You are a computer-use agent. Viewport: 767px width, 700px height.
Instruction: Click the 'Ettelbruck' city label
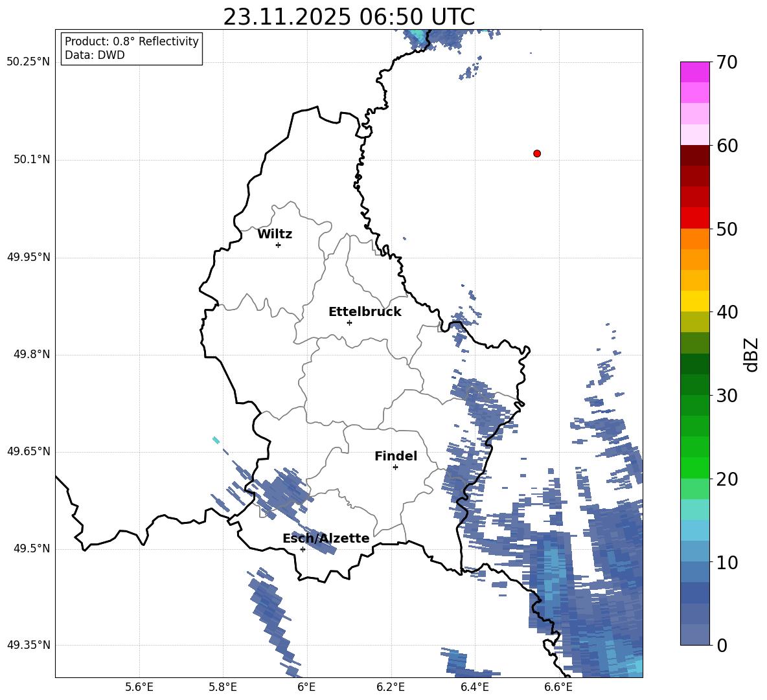point(365,312)
